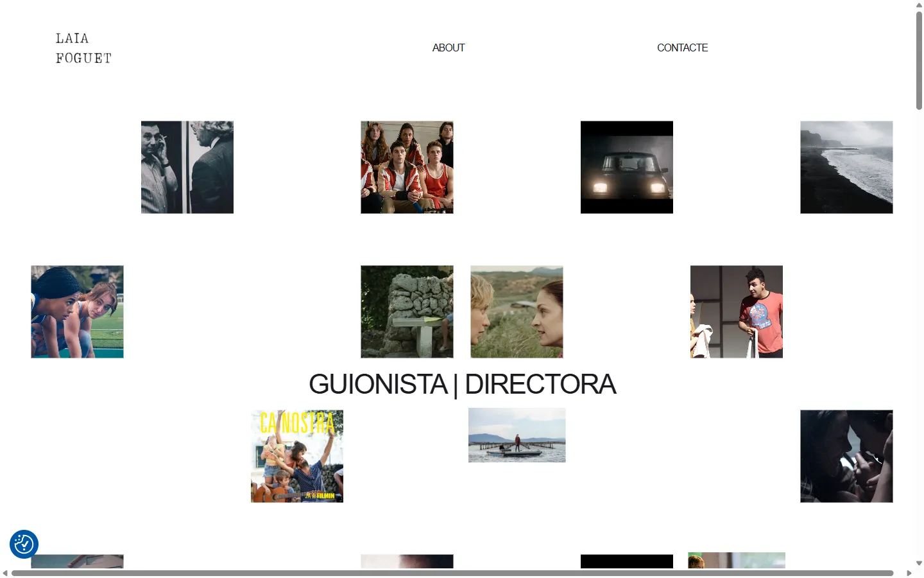
Task: Open the stone wall bench thumbnail
Action: (x=407, y=311)
